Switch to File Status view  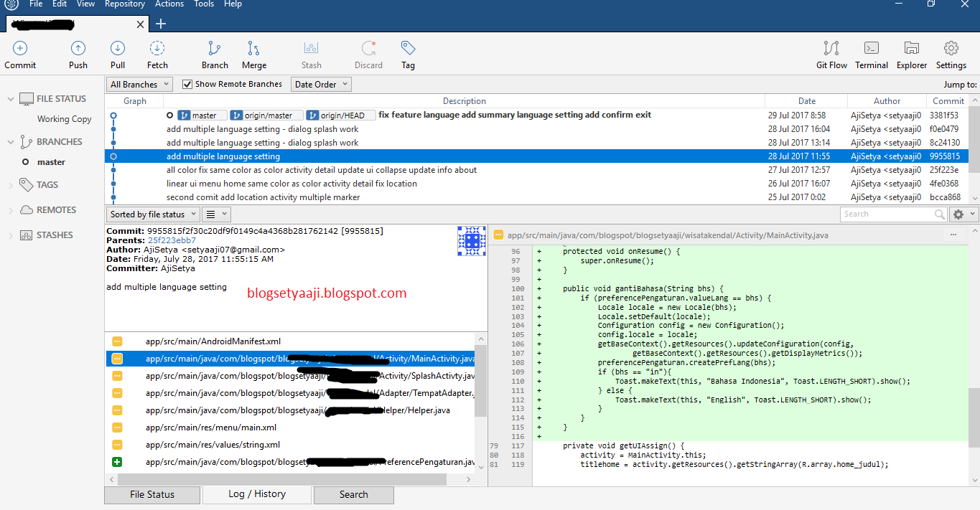click(x=151, y=494)
